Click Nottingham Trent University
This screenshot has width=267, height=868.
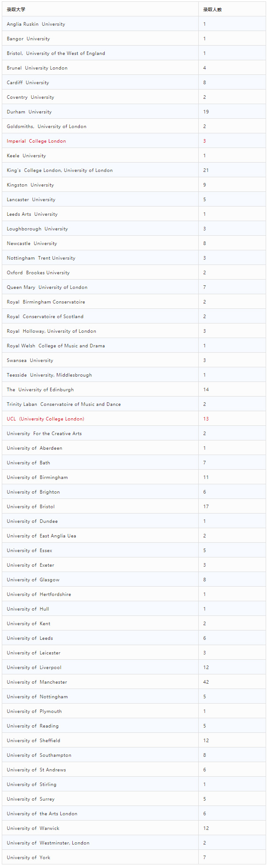pyautogui.click(x=41, y=258)
